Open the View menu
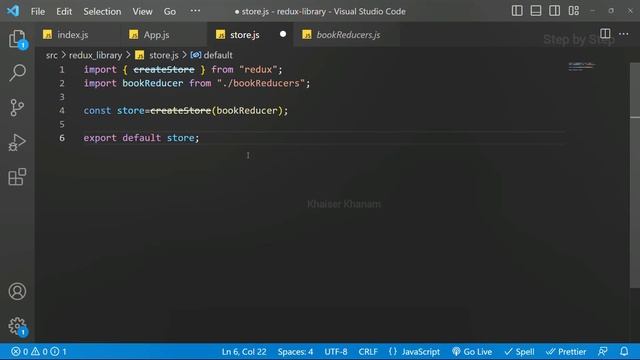 tap(142, 11)
